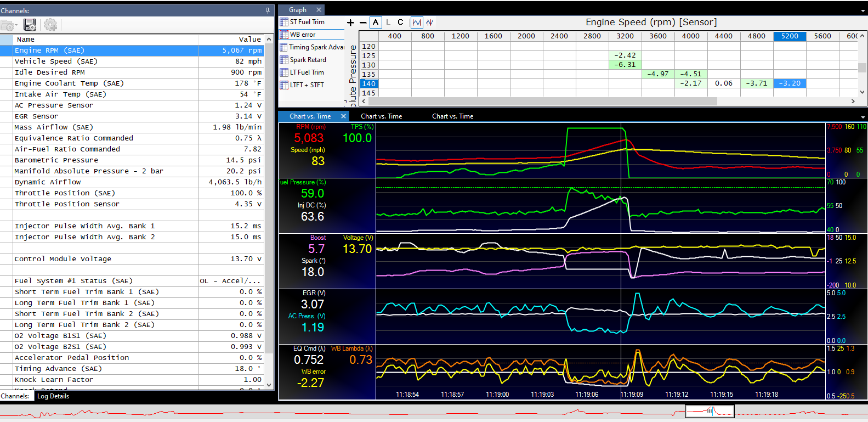Select Spark Retard in the graph list
This screenshot has width=868, height=422.
(x=308, y=60)
